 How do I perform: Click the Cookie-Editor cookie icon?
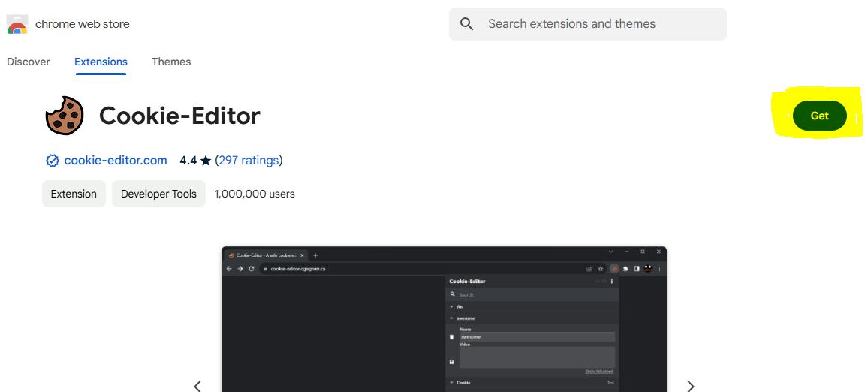coord(65,116)
